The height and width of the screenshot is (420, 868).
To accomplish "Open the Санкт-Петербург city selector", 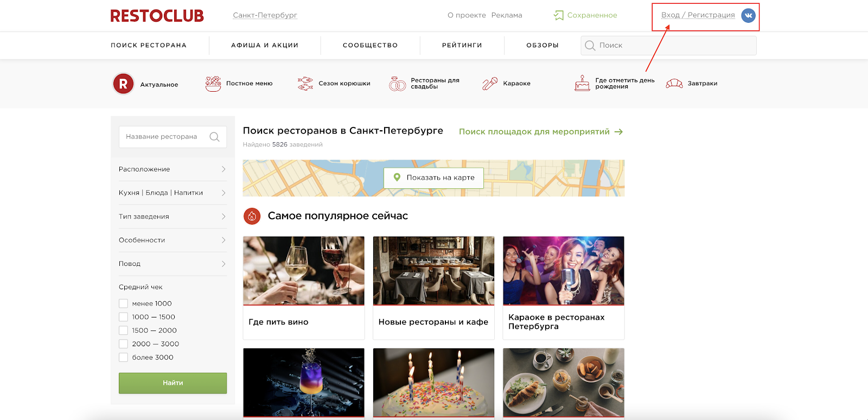I will click(265, 15).
